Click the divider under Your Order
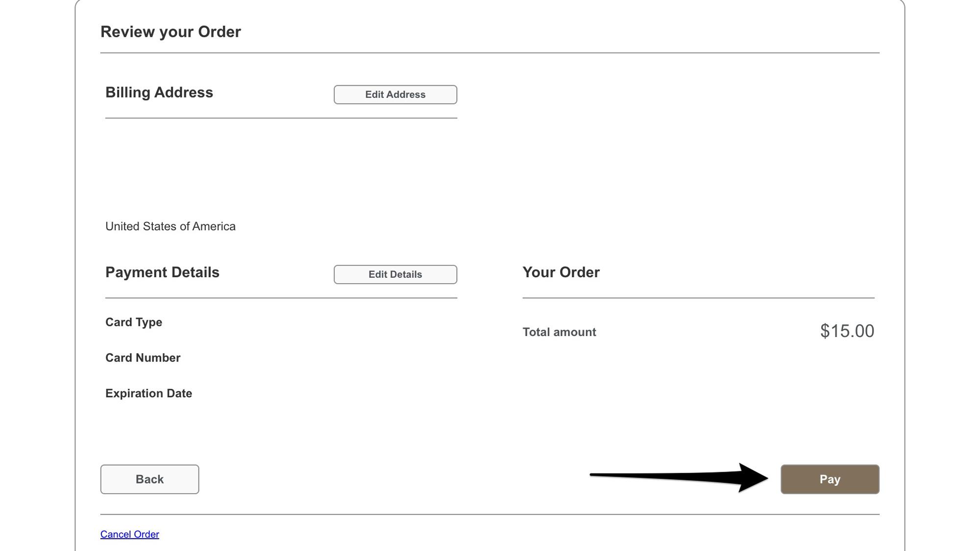The height and width of the screenshot is (551, 980). pos(698,296)
